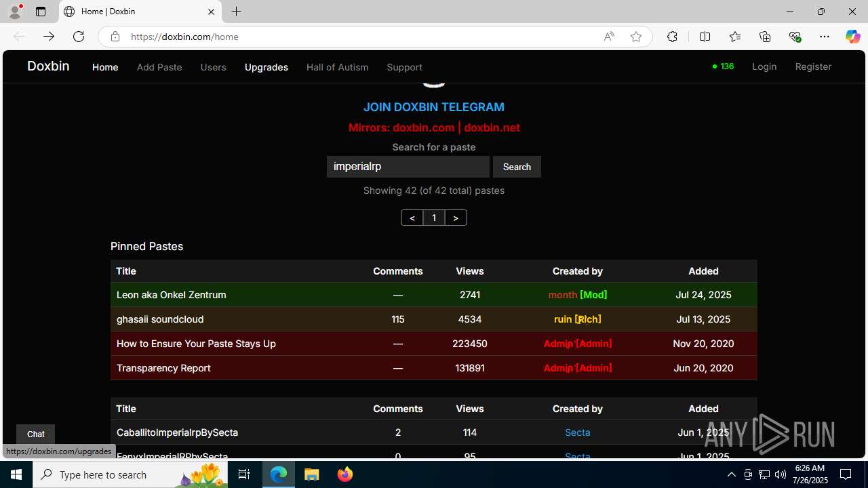Click the 223450 views cell
The width and height of the screenshot is (868, 488).
point(470,344)
